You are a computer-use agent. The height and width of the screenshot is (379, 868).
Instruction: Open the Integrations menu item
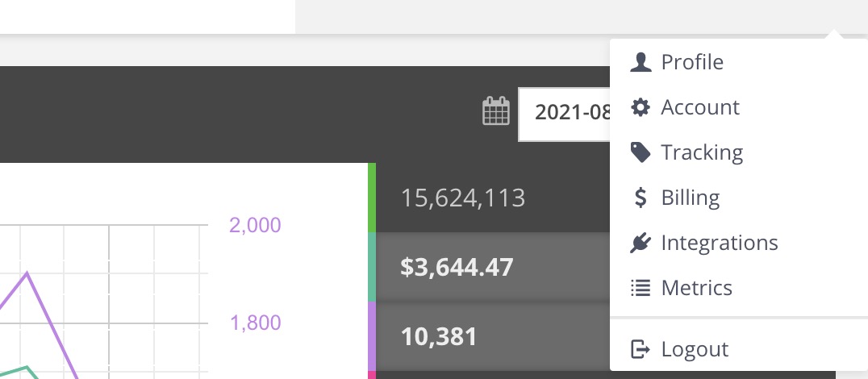[739, 243]
